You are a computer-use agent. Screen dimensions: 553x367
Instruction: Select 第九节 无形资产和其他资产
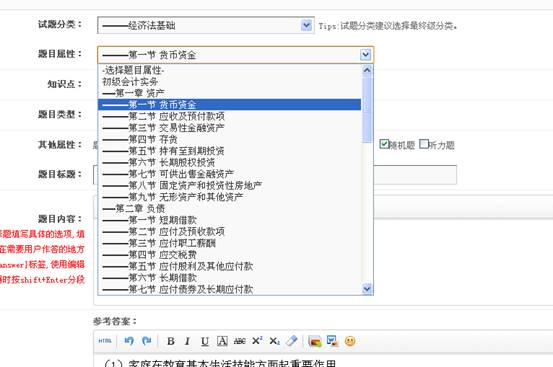(230, 197)
